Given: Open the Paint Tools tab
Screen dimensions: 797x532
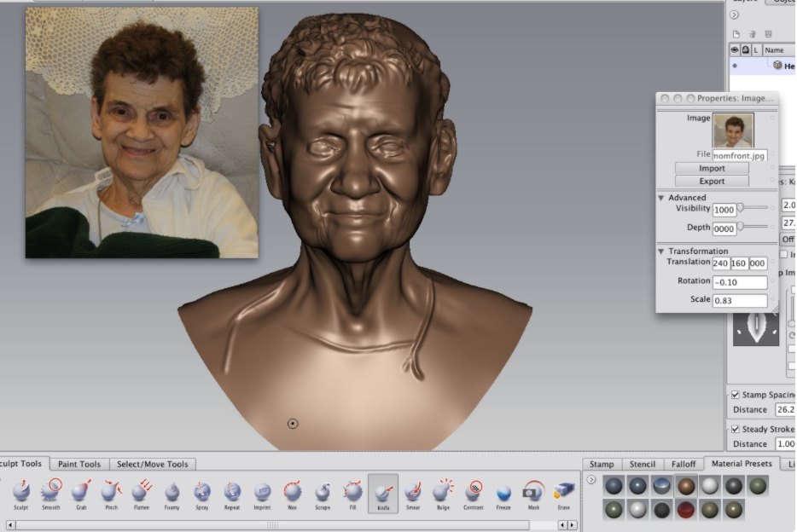Looking at the screenshot, I should 79,464.
